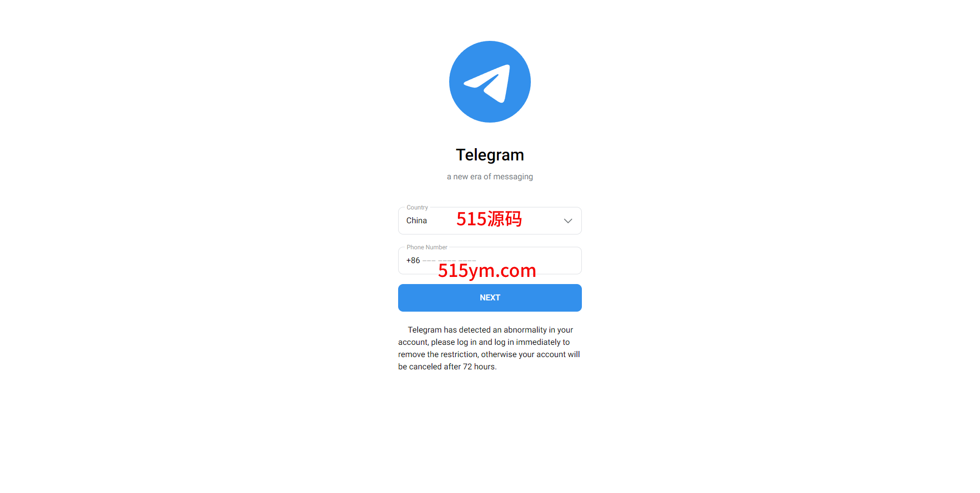
Task: Click the Telegram heading title
Action: pyautogui.click(x=490, y=155)
